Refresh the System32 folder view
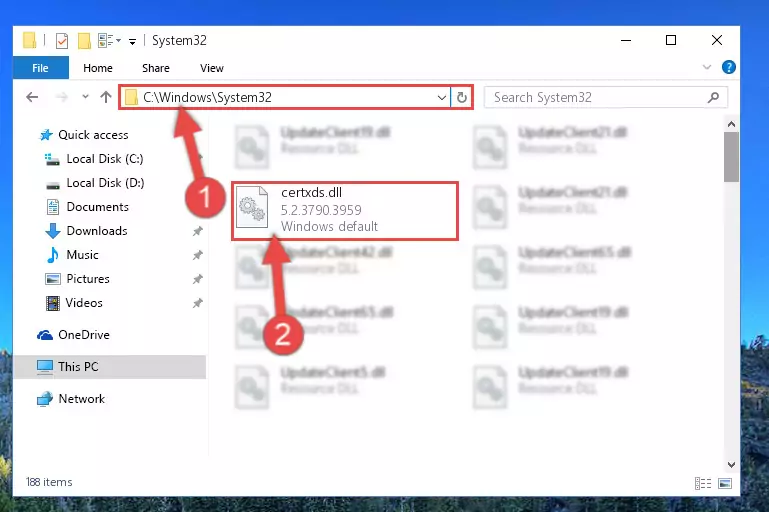Screen dimensions: 769x512 461,98
